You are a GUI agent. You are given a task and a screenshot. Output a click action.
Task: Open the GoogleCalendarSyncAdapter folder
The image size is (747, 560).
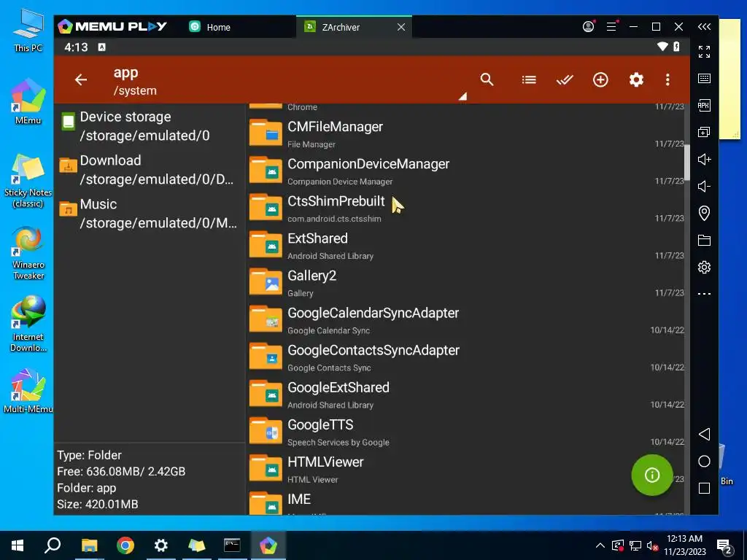(x=467, y=321)
